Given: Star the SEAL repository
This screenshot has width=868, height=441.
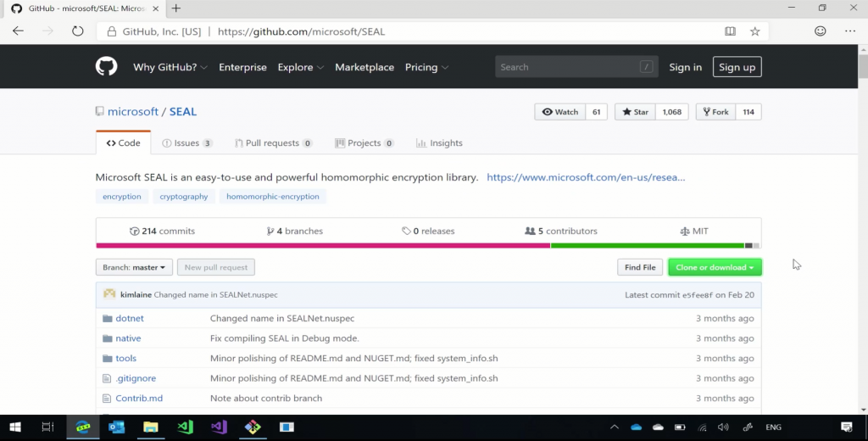Looking at the screenshot, I should tap(635, 112).
